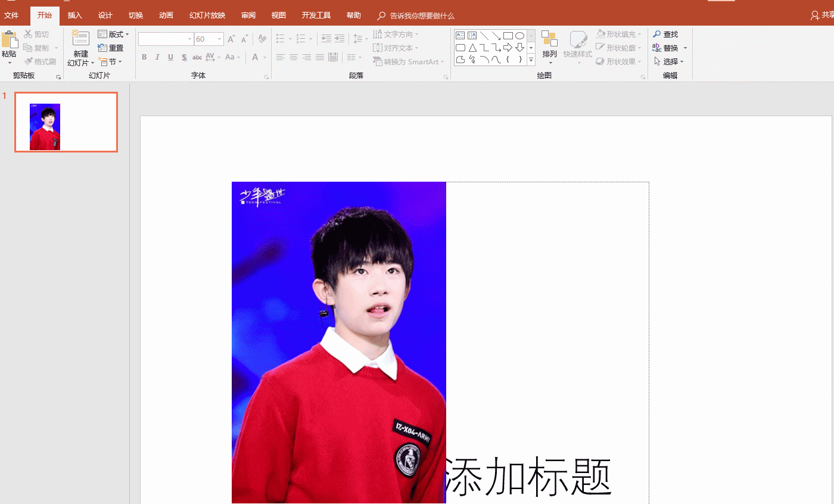
Task: Open the shapes gallery expander arrow
Action: (x=530, y=59)
